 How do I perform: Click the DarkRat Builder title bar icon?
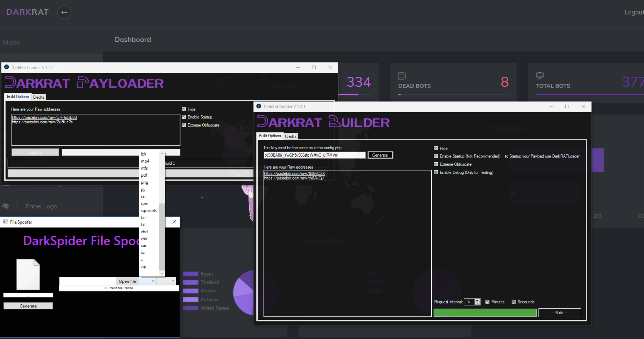[259, 106]
